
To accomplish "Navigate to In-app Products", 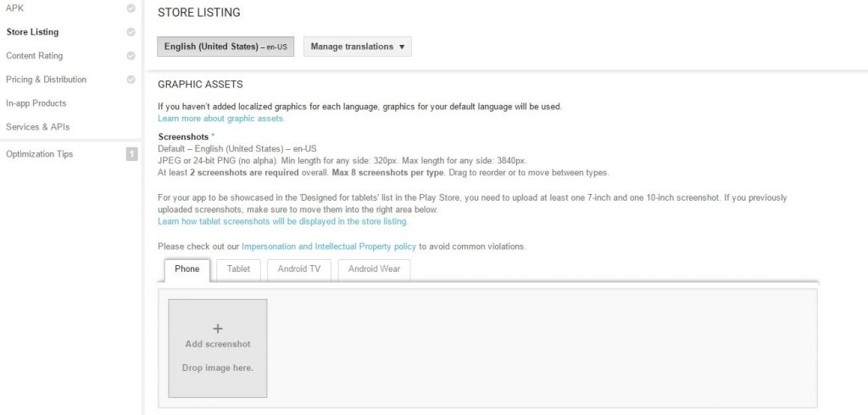I will pos(36,103).
